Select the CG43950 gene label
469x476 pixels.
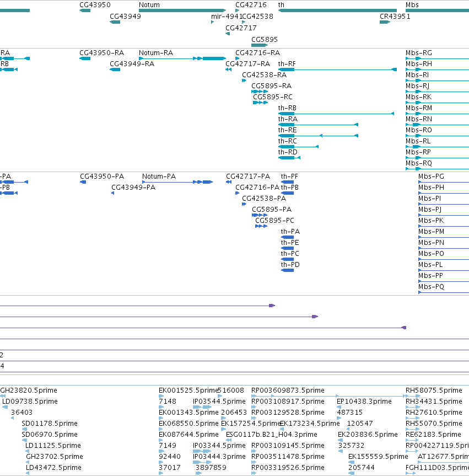point(95,5)
